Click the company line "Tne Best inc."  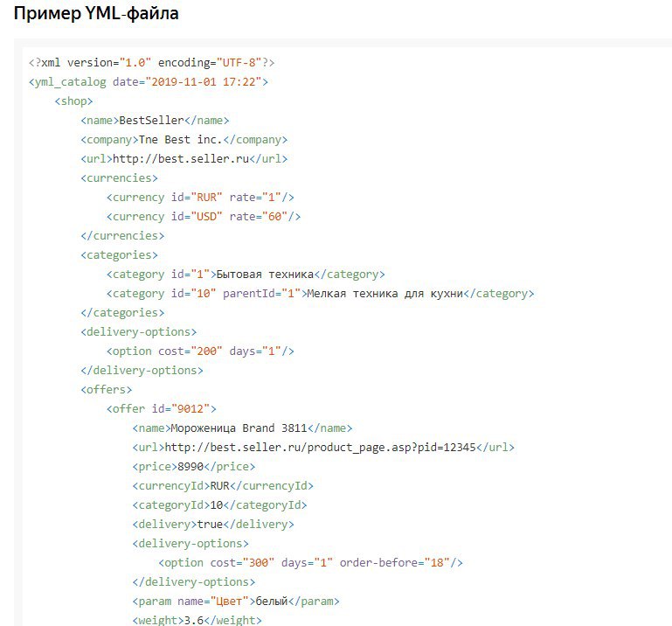184,140
